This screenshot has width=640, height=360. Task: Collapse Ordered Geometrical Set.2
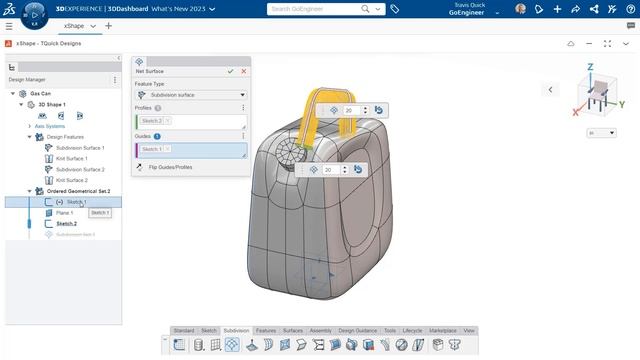[x=29, y=191]
